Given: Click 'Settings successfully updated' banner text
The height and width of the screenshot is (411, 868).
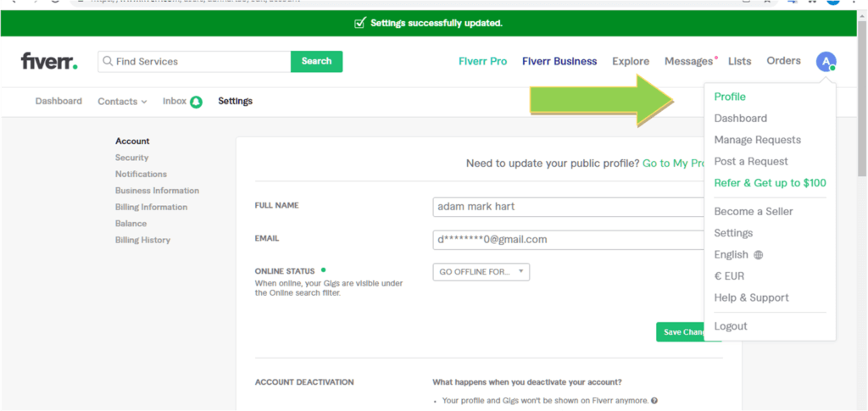Looking at the screenshot, I should [436, 23].
